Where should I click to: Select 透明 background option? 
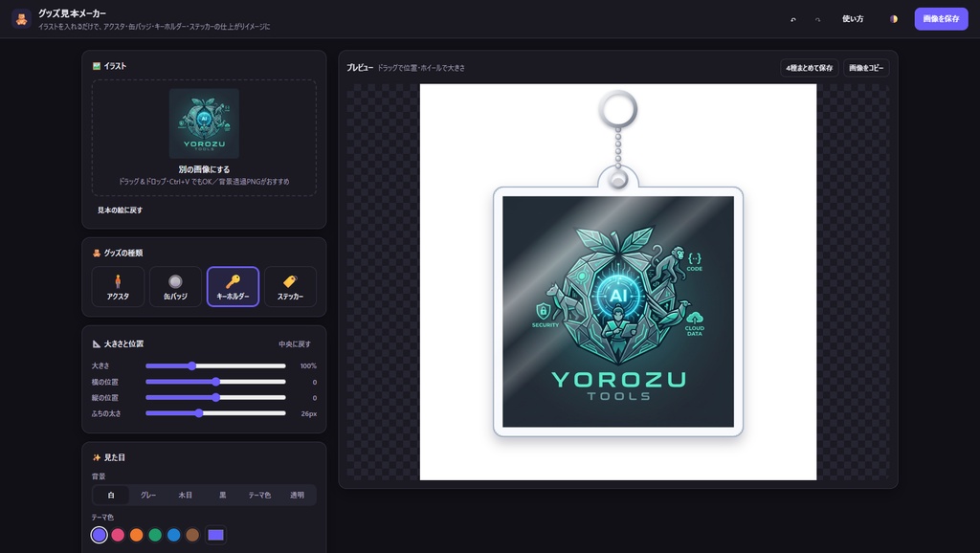click(x=297, y=495)
